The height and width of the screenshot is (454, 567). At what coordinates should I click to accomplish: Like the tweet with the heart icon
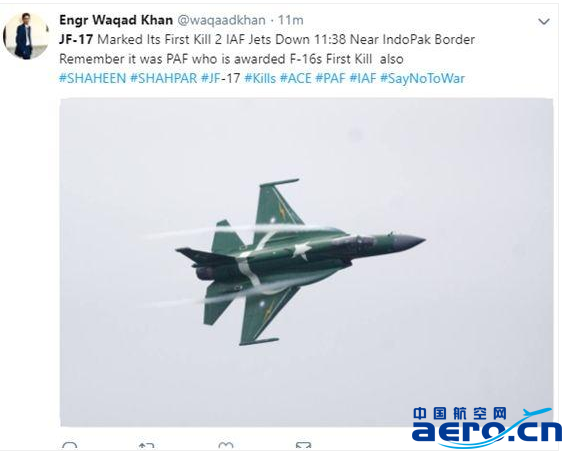click(x=226, y=446)
